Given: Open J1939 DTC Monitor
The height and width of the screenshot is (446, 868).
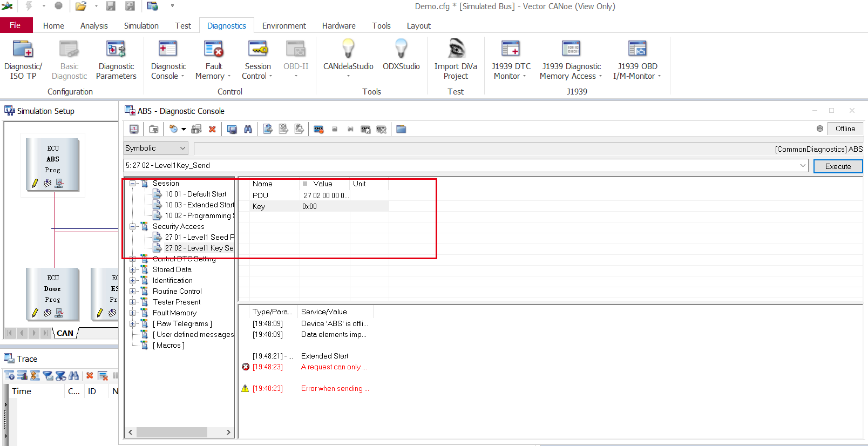Looking at the screenshot, I should tap(511, 60).
